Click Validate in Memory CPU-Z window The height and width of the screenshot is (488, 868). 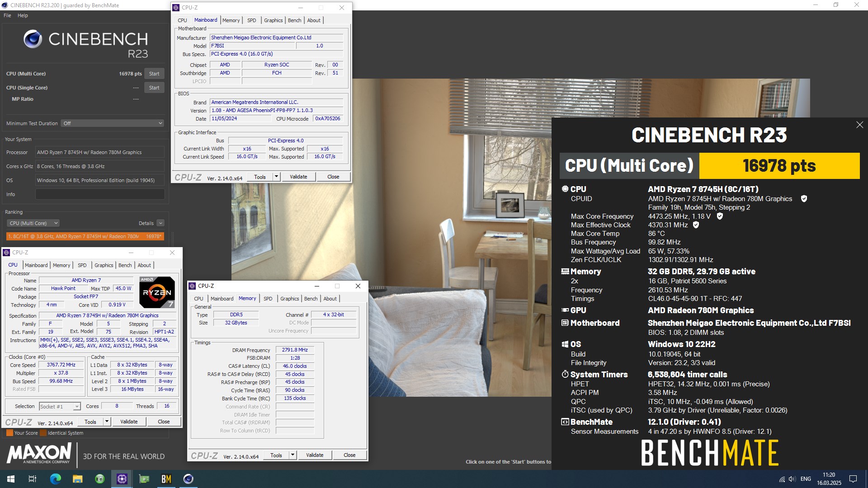(315, 455)
